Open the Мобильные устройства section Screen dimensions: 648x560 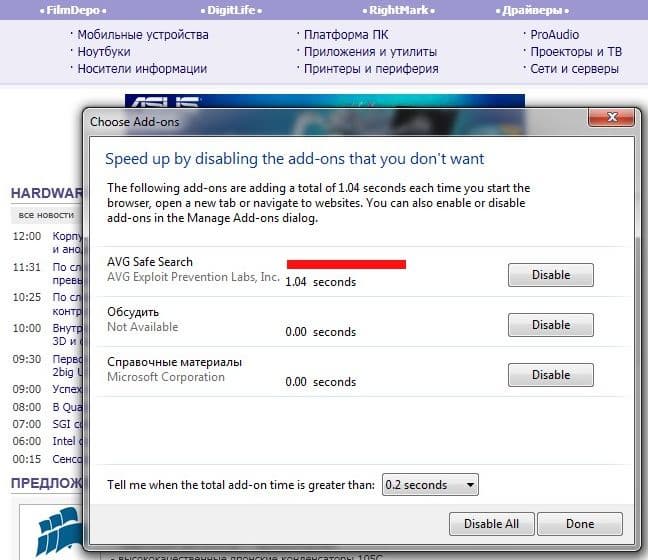tap(143, 35)
